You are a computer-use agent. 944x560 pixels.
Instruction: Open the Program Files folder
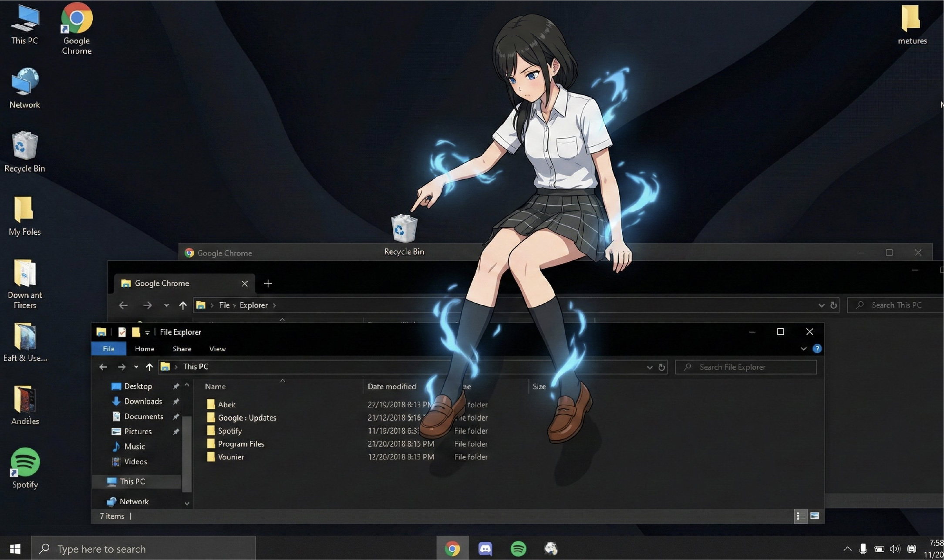pyautogui.click(x=241, y=444)
